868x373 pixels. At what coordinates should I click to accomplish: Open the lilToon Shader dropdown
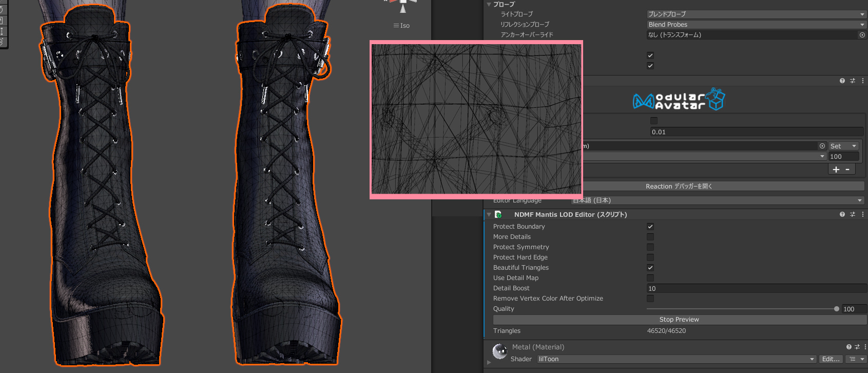[676, 359]
